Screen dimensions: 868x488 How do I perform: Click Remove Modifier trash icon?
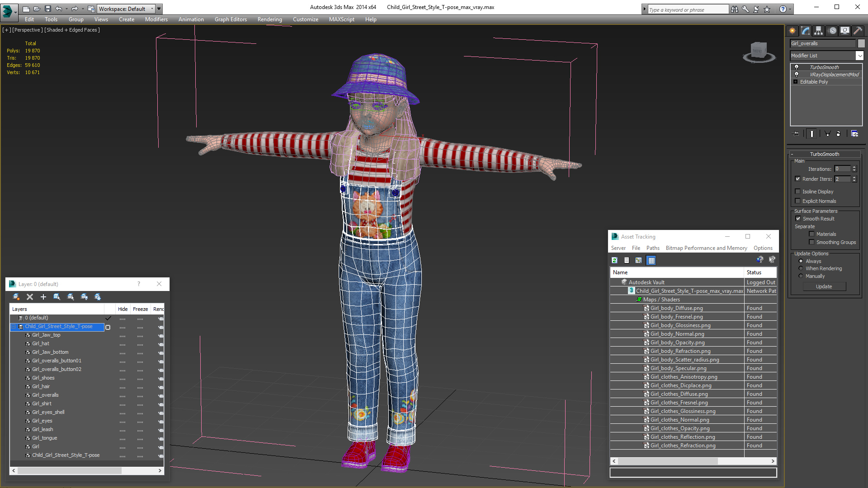pyautogui.click(x=839, y=134)
